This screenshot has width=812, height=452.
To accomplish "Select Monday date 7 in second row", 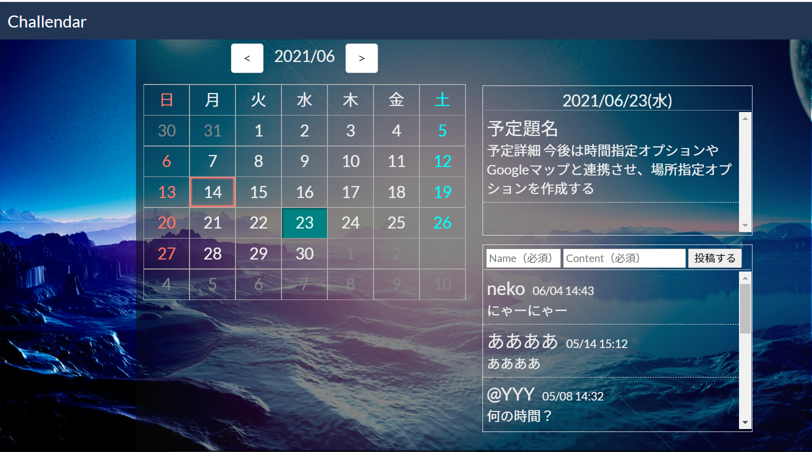I will tap(212, 162).
